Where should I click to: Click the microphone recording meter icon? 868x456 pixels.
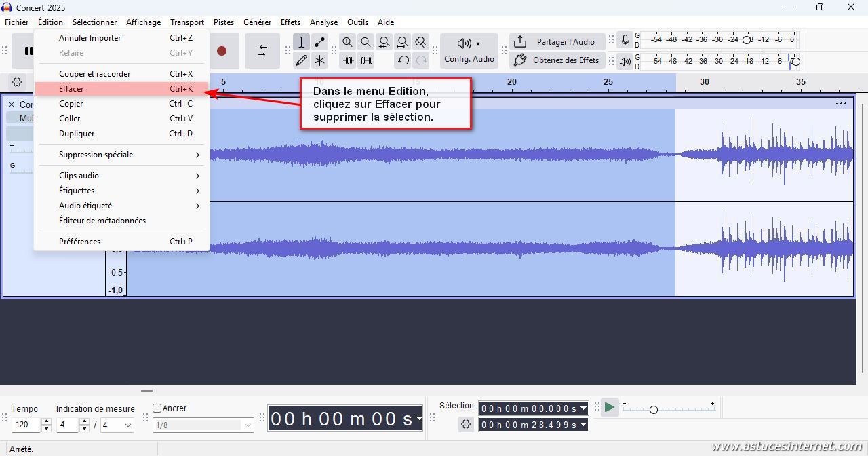tap(625, 41)
